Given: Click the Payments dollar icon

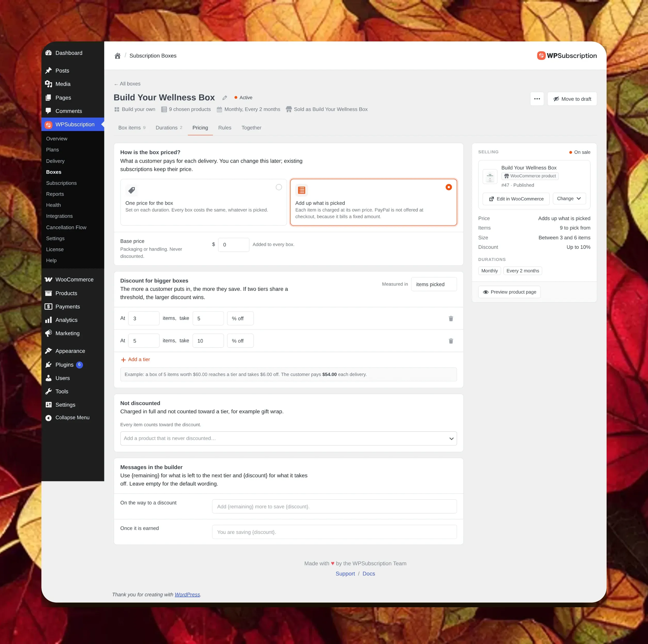Looking at the screenshot, I should pyautogui.click(x=49, y=306).
